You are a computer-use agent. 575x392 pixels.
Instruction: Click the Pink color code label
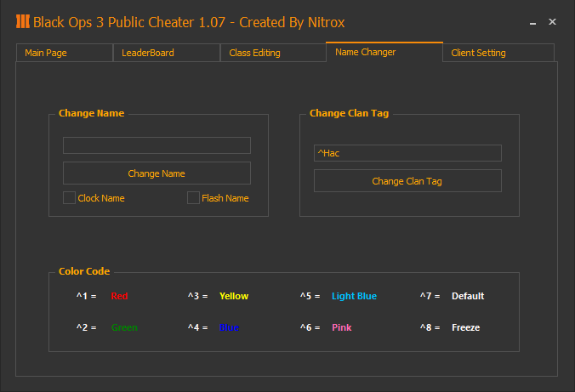342,327
